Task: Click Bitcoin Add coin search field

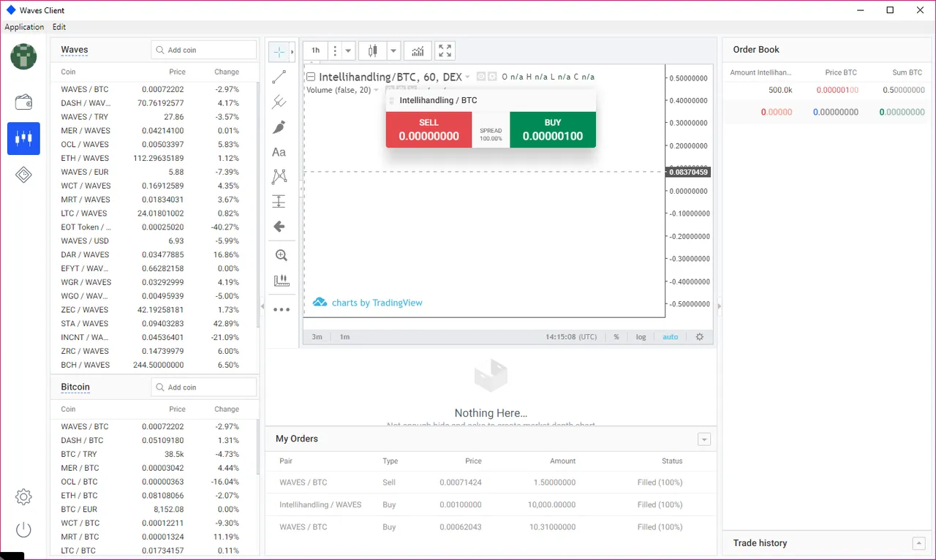Action: click(204, 387)
